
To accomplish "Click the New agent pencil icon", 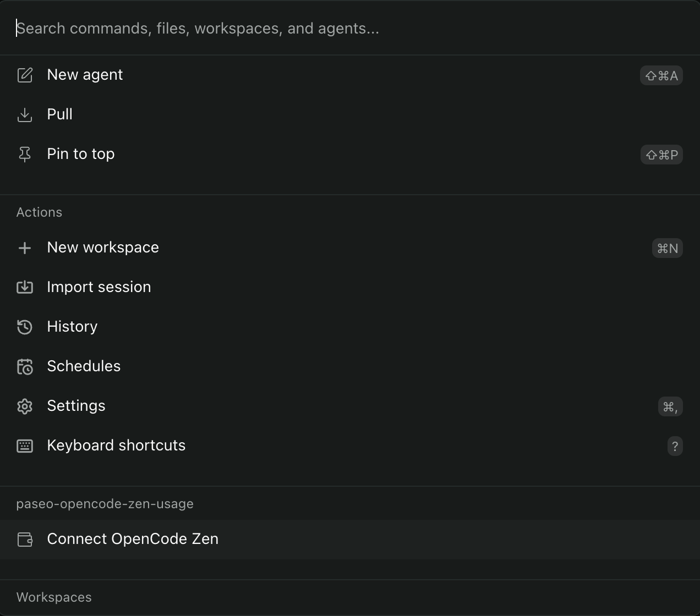I will pos(25,75).
